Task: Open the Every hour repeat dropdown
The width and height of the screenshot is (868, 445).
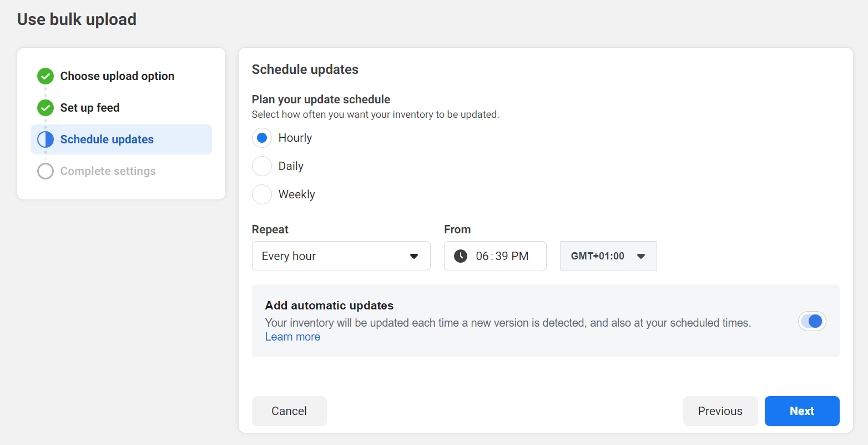Action: [341, 256]
